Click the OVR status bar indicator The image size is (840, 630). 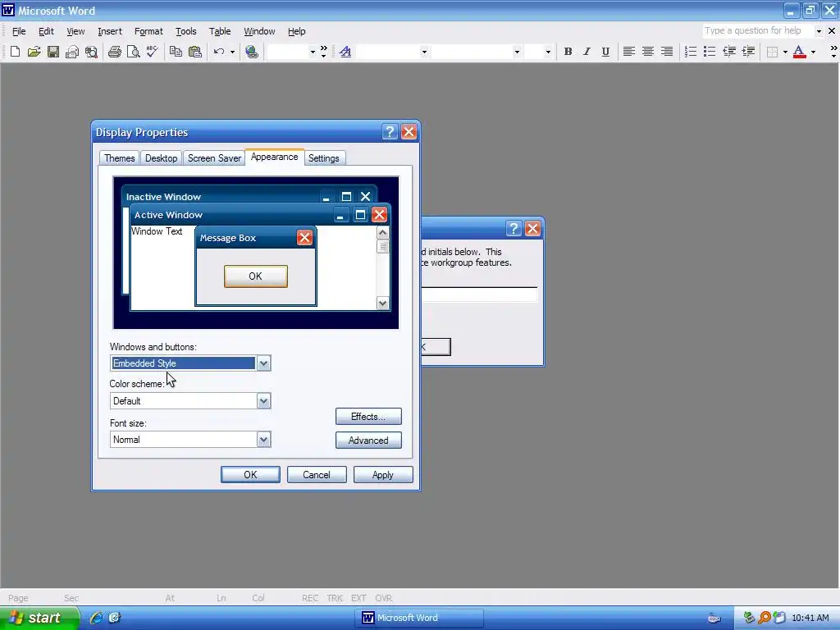click(x=384, y=598)
